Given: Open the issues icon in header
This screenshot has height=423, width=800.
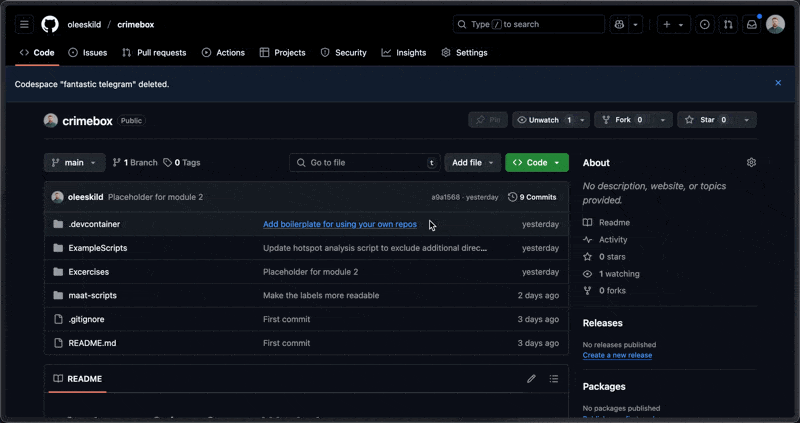Looking at the screenshot, I should click(705, 24).
